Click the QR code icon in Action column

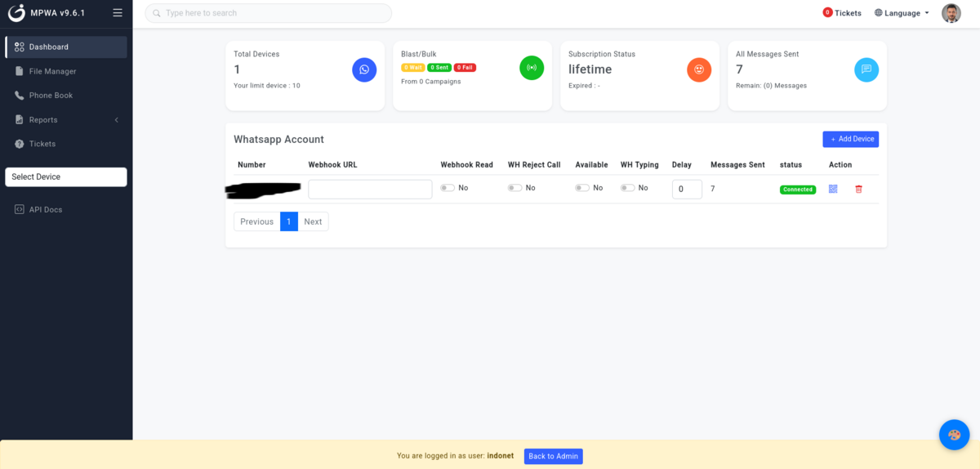(833, 189)
